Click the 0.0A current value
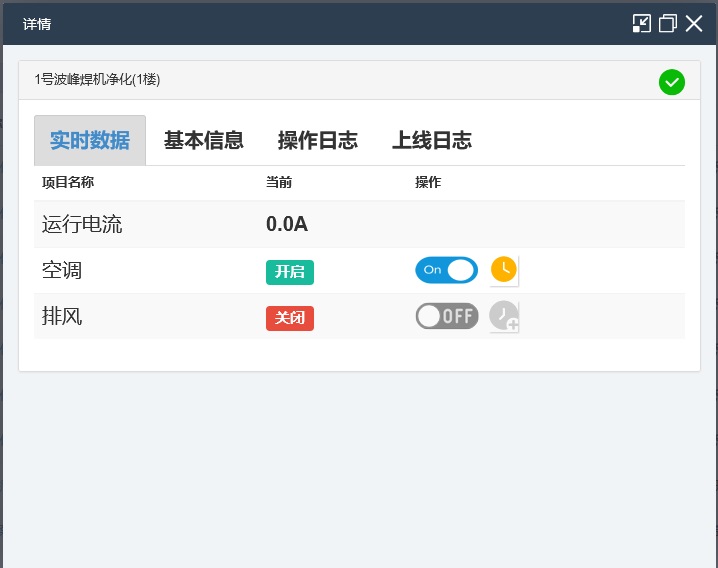Screen dimensions: 718x568 pyautogui.click(x=287, y=224)
